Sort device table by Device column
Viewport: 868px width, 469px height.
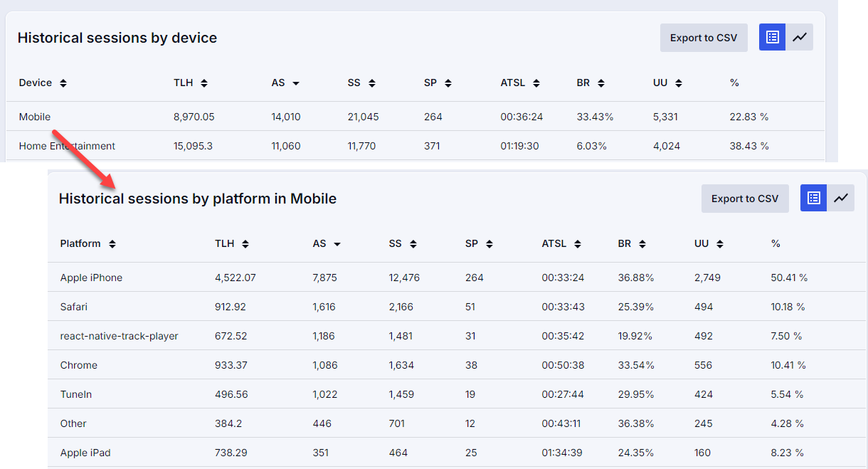(x=63, y=83)
